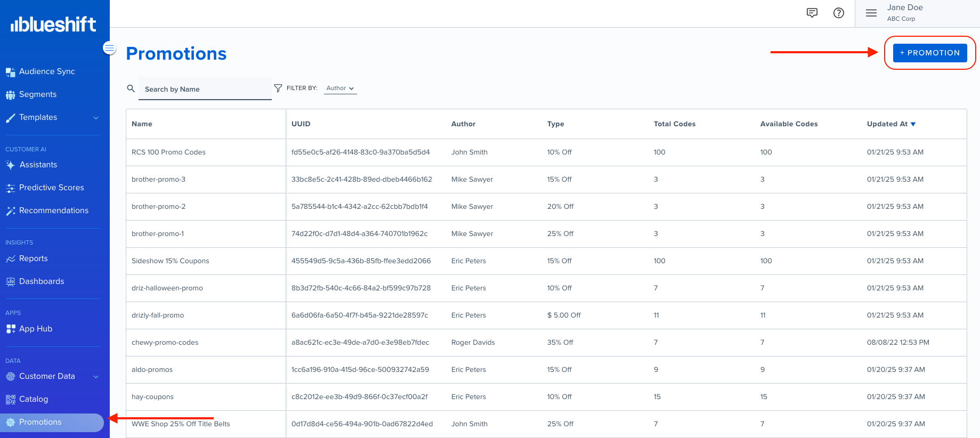Click the Predictive Scores sliders icon
Screen dimensions: 980x438
click(x=10, y=188)
